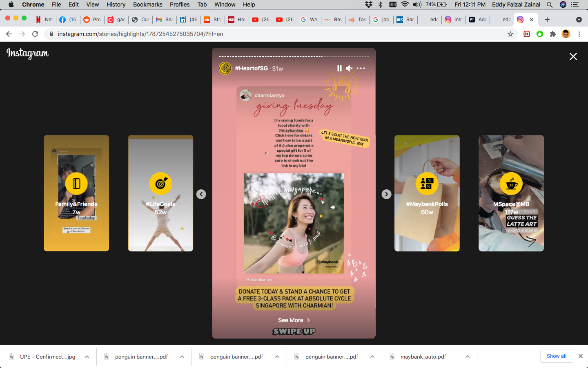Open the View menu

point(92,4)
